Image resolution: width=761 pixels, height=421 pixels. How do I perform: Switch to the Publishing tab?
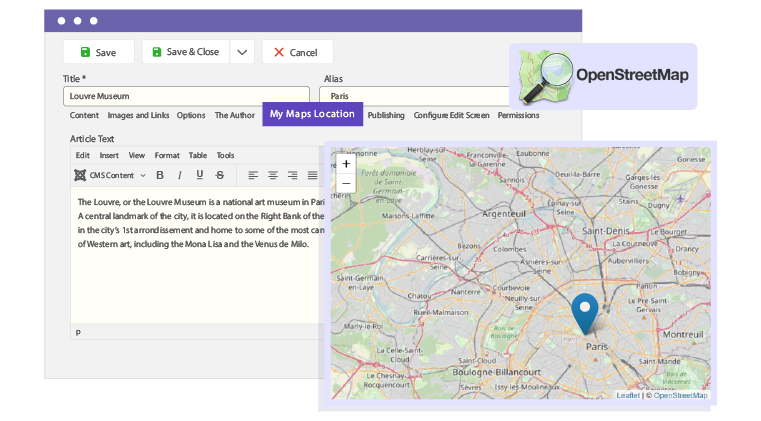[x=386, y=115]
